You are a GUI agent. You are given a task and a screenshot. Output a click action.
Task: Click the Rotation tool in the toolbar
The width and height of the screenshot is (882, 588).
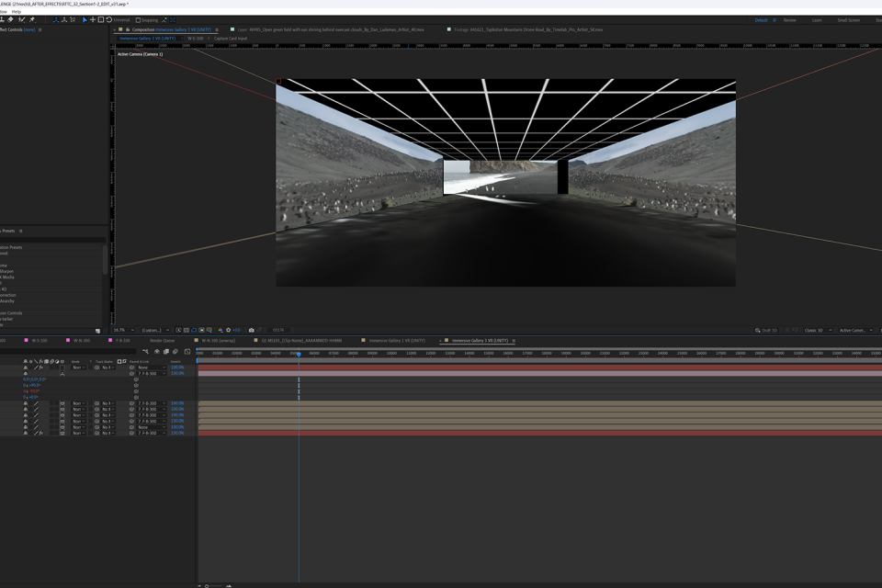(x=108, y=19)
